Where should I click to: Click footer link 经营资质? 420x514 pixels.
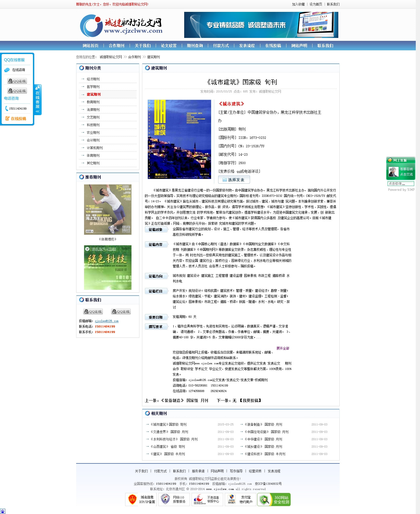(x=255, y=471)
